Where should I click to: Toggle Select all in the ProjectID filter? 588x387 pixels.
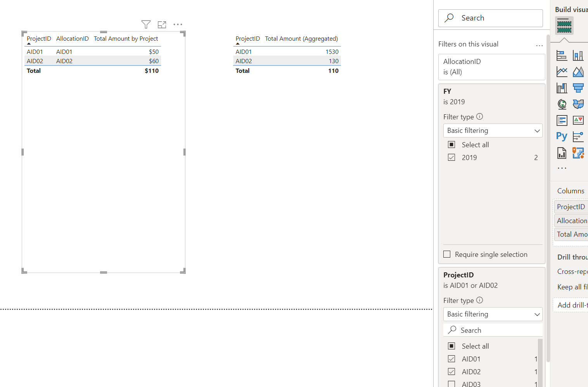coord(451,346)
